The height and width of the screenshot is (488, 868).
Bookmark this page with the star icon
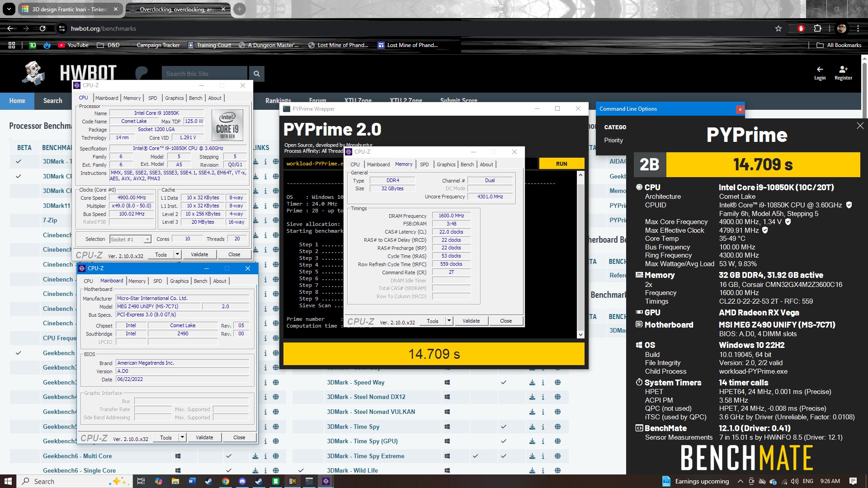[x=778, y=28]
